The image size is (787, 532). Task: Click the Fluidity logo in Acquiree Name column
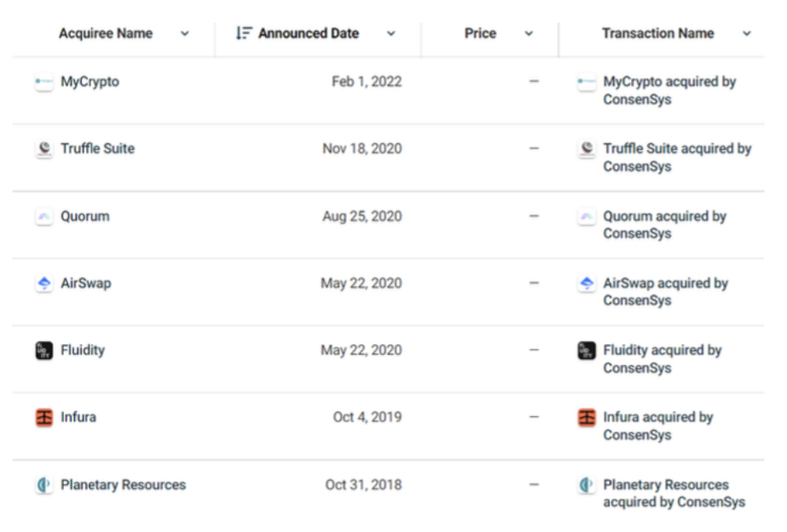[x=44, y=350]
